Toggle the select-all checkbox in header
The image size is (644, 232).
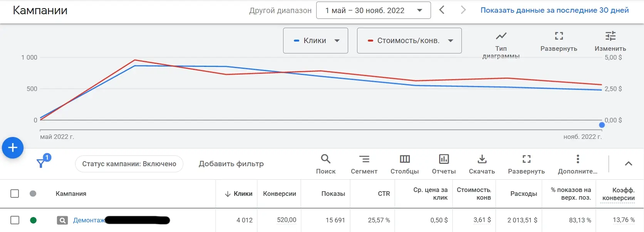(15, 194)
